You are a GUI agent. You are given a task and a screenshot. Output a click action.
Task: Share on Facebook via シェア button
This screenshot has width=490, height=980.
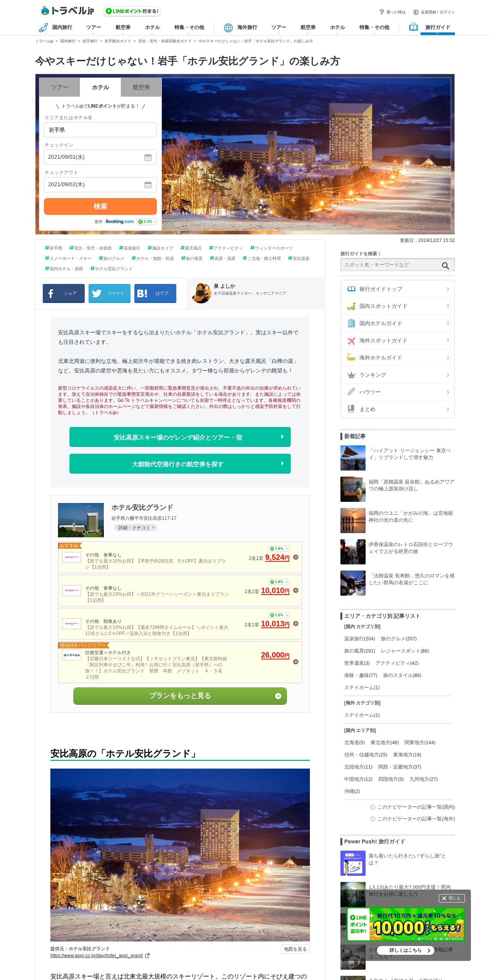click(x=64, y=293)
